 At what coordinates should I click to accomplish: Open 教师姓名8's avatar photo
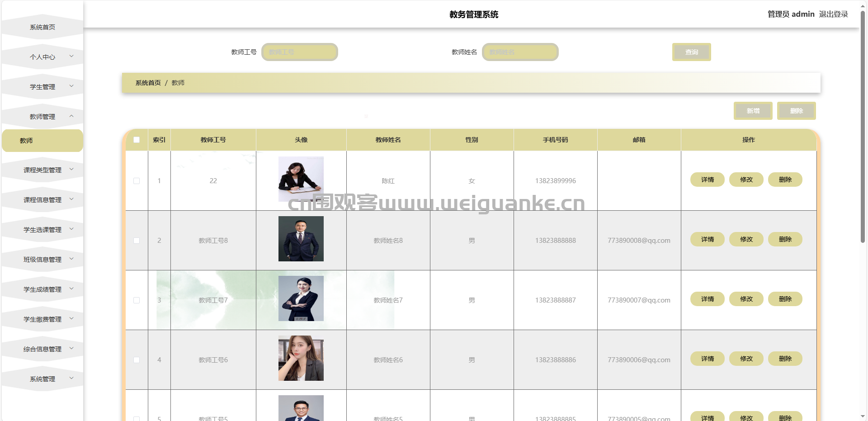[x=301, y=239]
